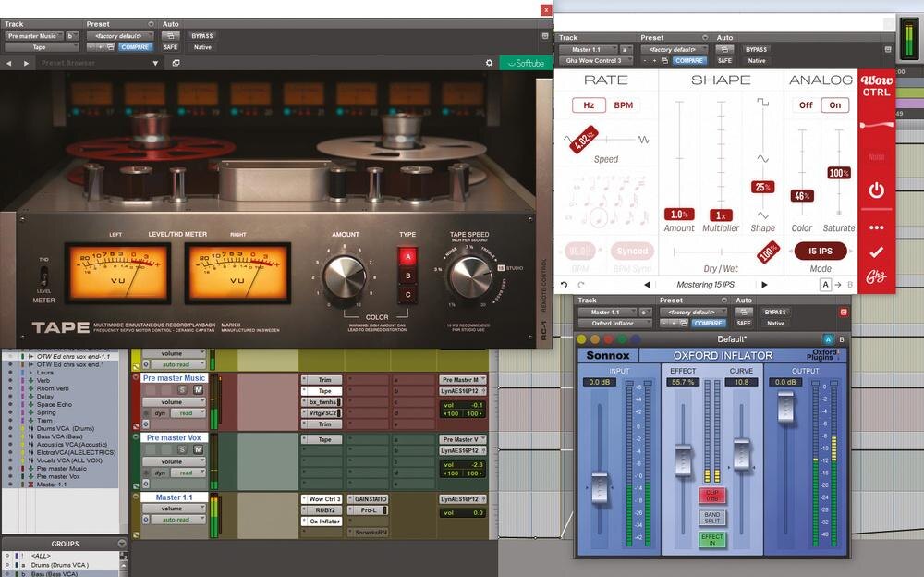Open Tape plugin factory default preset dropdown
Viewport: 924px width, 577px height.
click(x=119, y=36)
